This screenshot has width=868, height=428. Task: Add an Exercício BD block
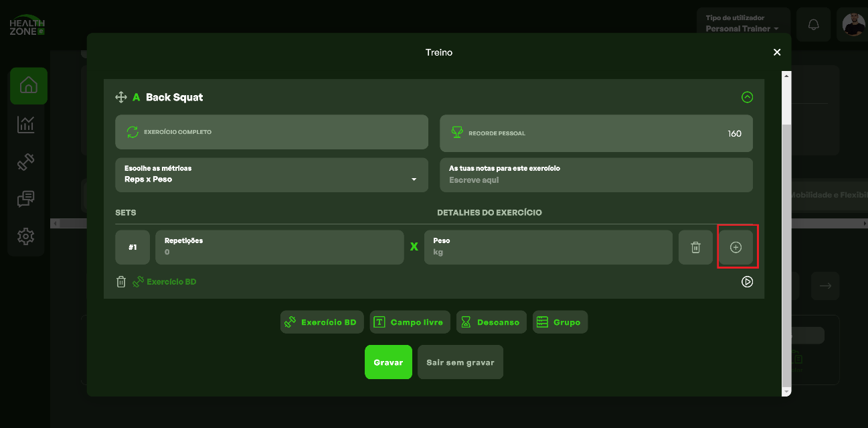click(323, 322)
